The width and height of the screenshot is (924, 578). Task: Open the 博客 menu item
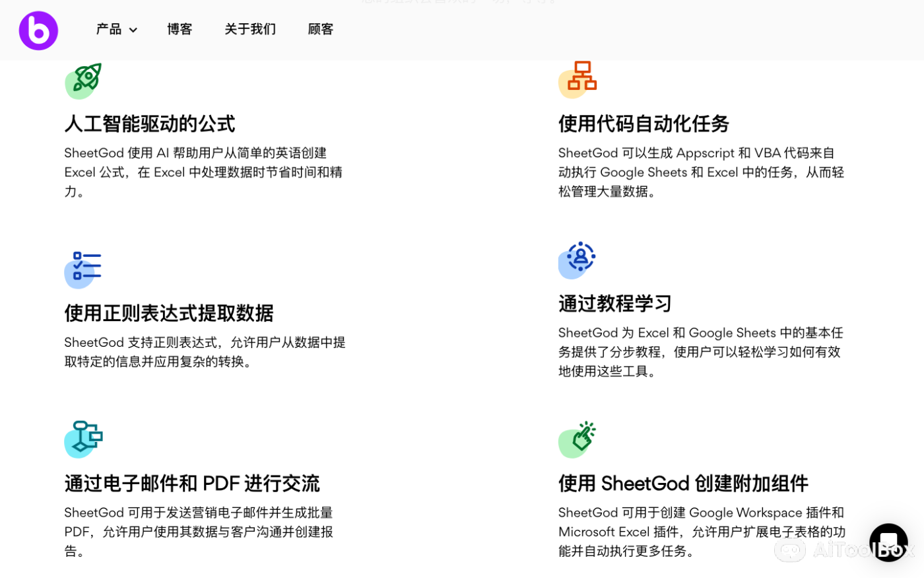[179, 29]
